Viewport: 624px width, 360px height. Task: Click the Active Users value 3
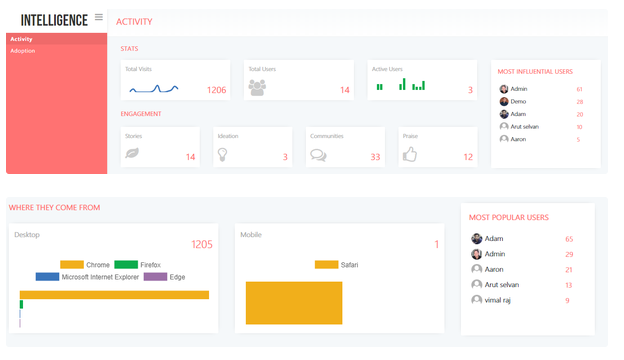pos(470,90)
